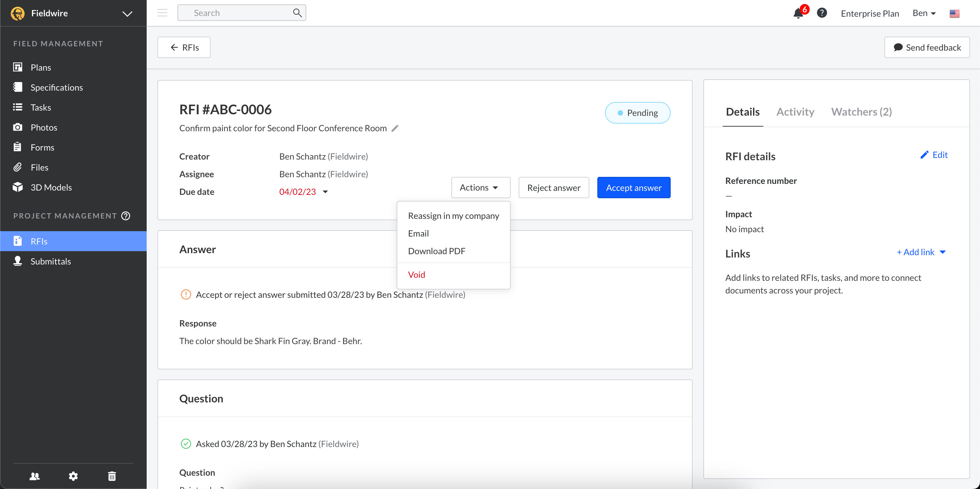Click the help question mark icon
The image size is (980, 489).
(x=822, y=13)
